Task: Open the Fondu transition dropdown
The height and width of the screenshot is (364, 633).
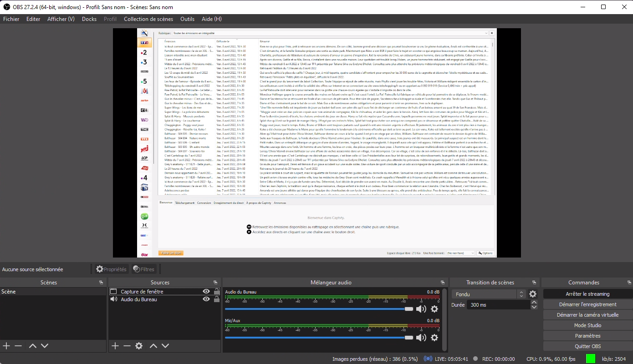Action: click(x=489, y=294)
